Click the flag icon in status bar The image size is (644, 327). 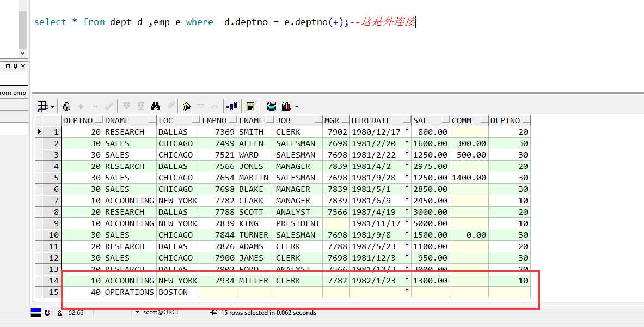[36, 313]
